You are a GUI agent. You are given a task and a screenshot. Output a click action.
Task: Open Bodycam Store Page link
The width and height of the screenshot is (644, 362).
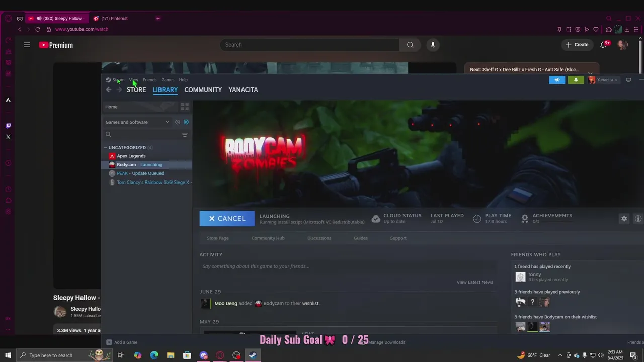[218, 238]
